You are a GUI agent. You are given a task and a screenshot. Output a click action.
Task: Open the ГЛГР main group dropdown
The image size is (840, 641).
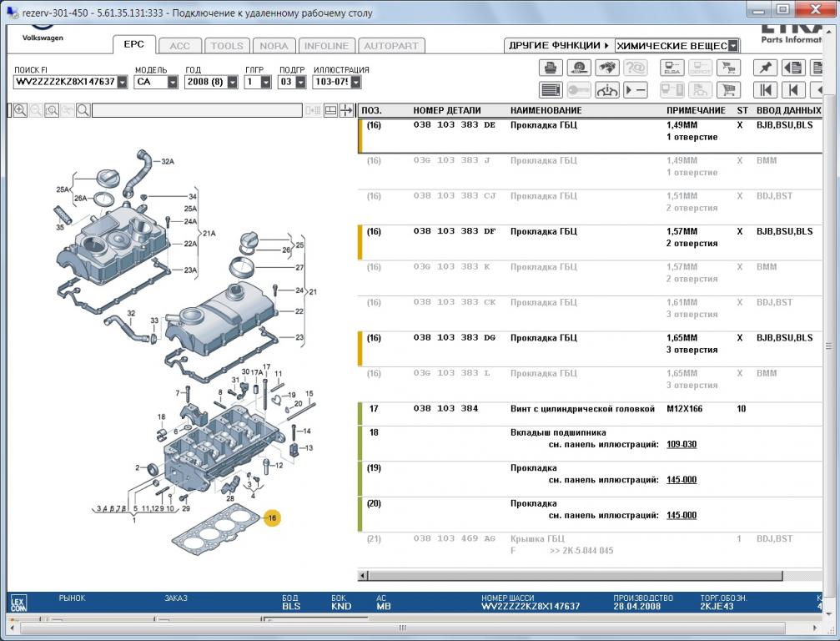point(266,82)
